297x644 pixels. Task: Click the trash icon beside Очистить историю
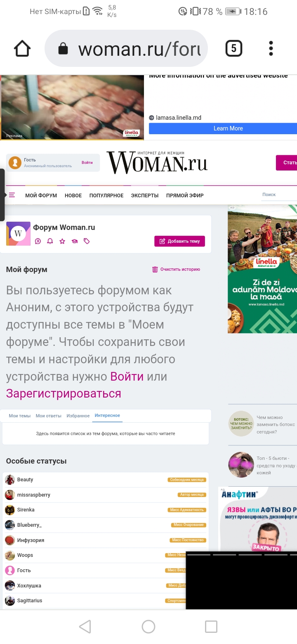155,269
